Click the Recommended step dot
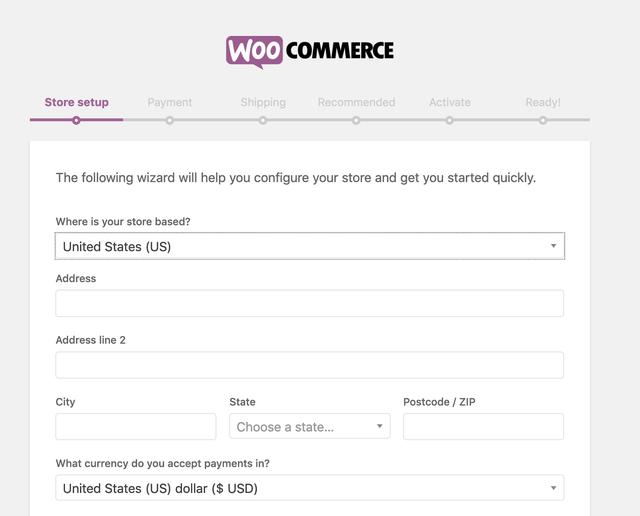The width and height of the screenshot is (640, 516). tap(356, 120)
